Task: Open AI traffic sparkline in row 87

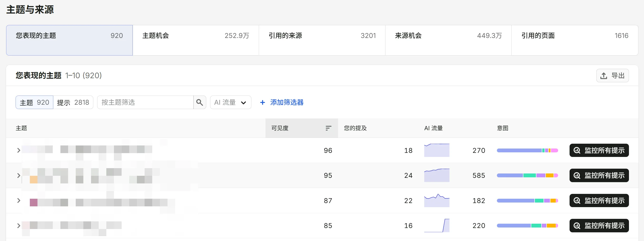Action: click(x=437, y=200)
